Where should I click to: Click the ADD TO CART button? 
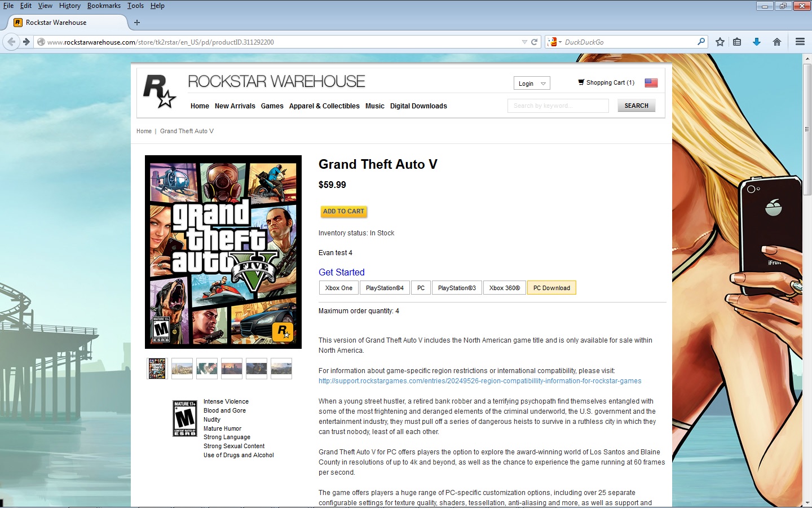tap(343, 211)
